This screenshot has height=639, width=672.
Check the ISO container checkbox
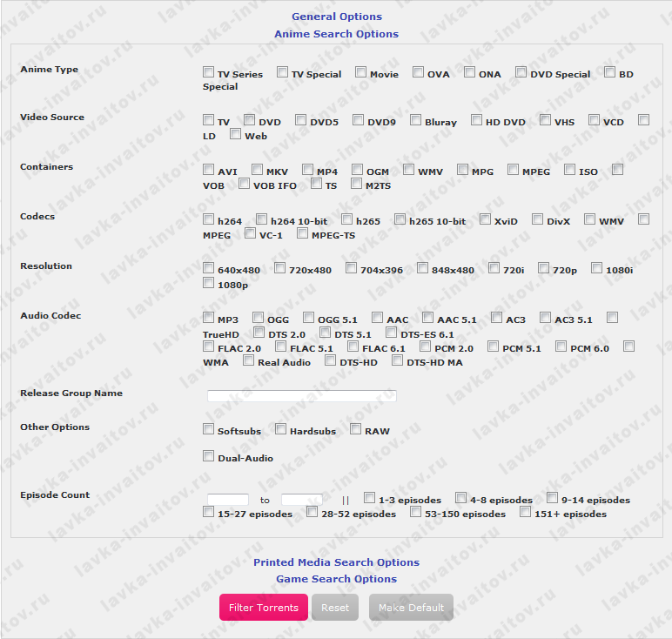(569, 169)
